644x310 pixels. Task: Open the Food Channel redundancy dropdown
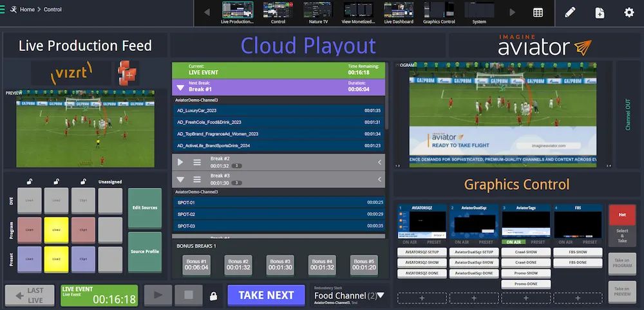click(x=381, y=296)
